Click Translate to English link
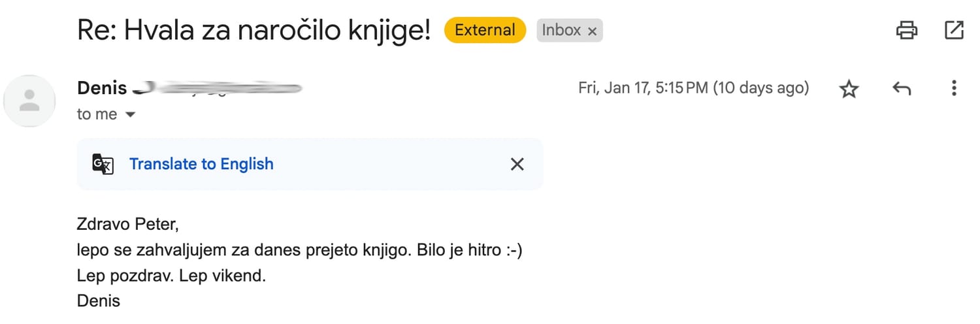This screenshot has height=324, width=980. (x=201, y=164)
